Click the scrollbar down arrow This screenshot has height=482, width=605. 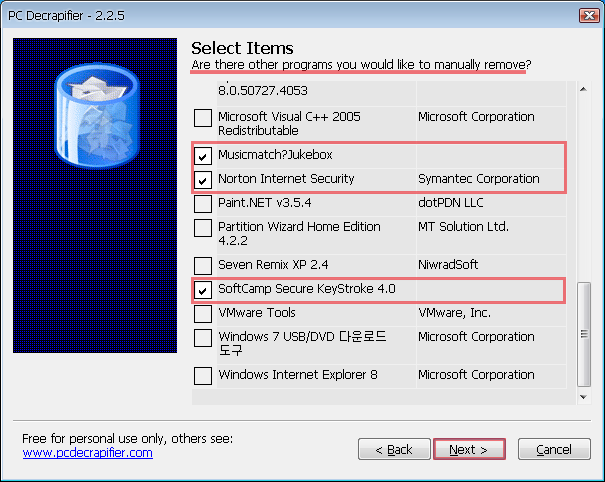(x=583, y=397)
